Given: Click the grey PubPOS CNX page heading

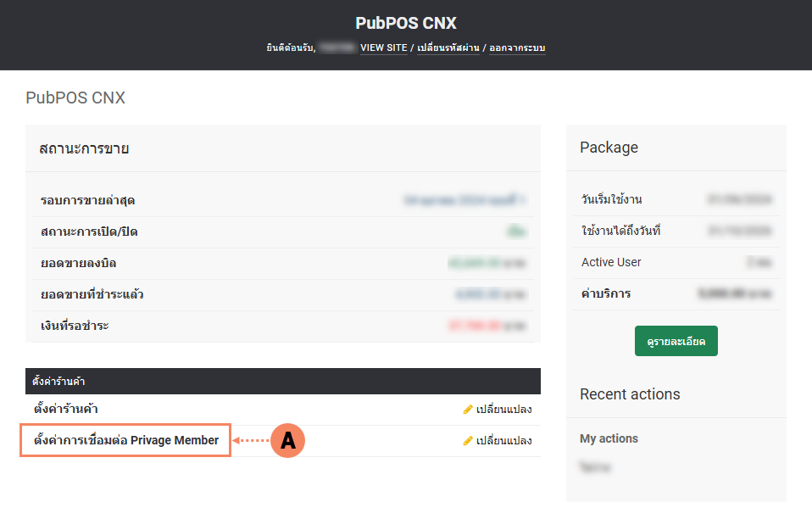Looking at the screenshot, I should coord(75,98).
